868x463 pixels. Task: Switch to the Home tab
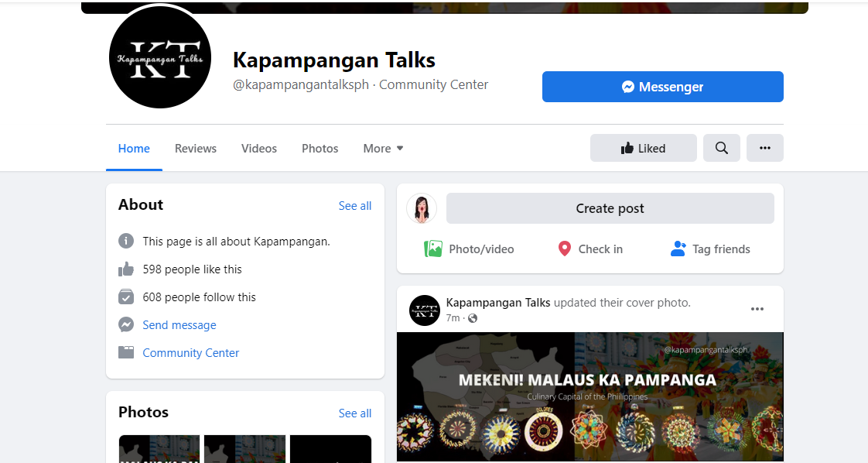134,149
